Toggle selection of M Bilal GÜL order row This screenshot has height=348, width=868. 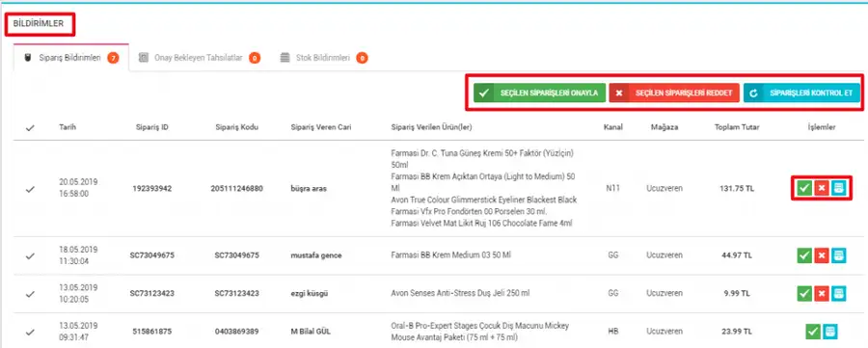click(31, 332)
